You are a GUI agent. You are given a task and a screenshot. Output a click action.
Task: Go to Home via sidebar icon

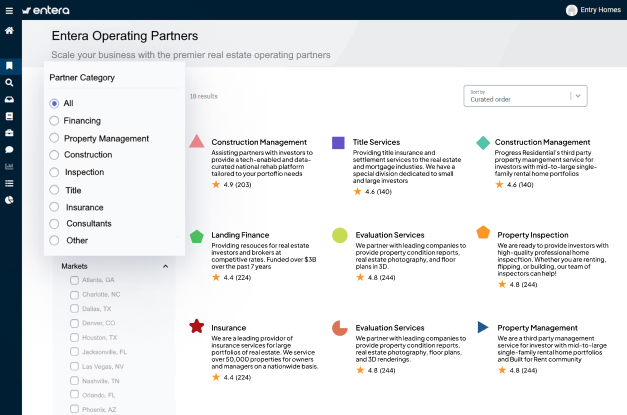9,31
